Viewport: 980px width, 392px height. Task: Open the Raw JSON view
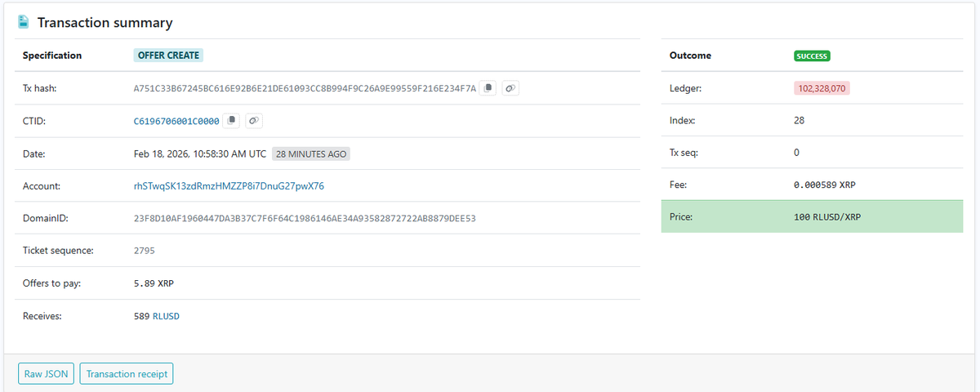pos(47,374)
